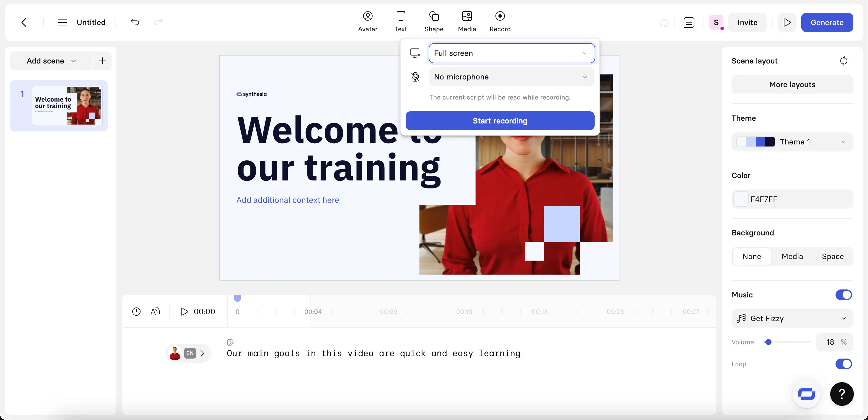
Task: Turn off the Music toggle
Action: [x=843, y=294]
